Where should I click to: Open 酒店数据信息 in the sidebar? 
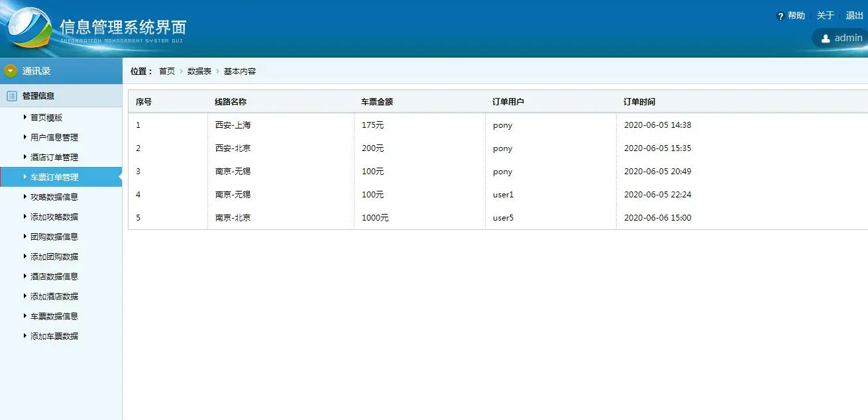(54, 277)
